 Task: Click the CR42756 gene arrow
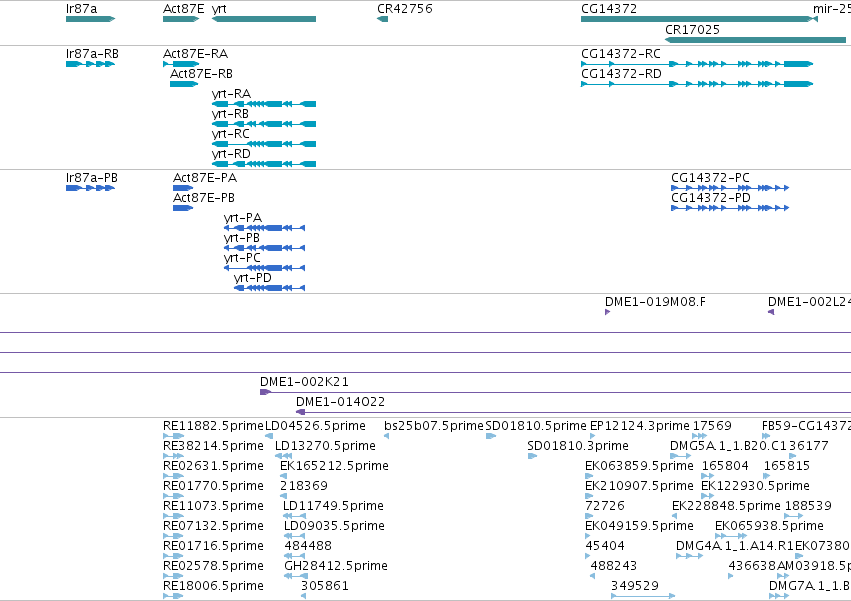click(382, 19)
